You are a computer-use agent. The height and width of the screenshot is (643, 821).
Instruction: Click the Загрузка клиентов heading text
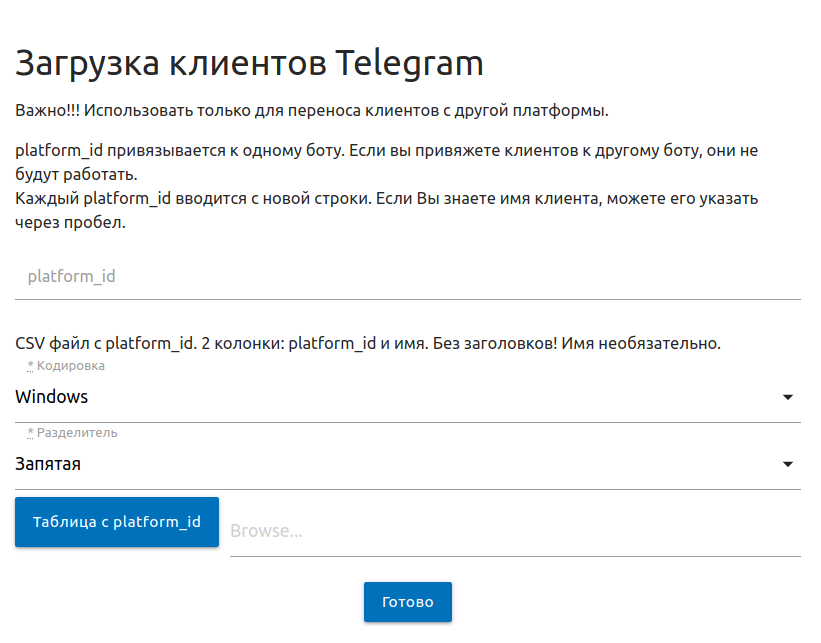[171, 64]
